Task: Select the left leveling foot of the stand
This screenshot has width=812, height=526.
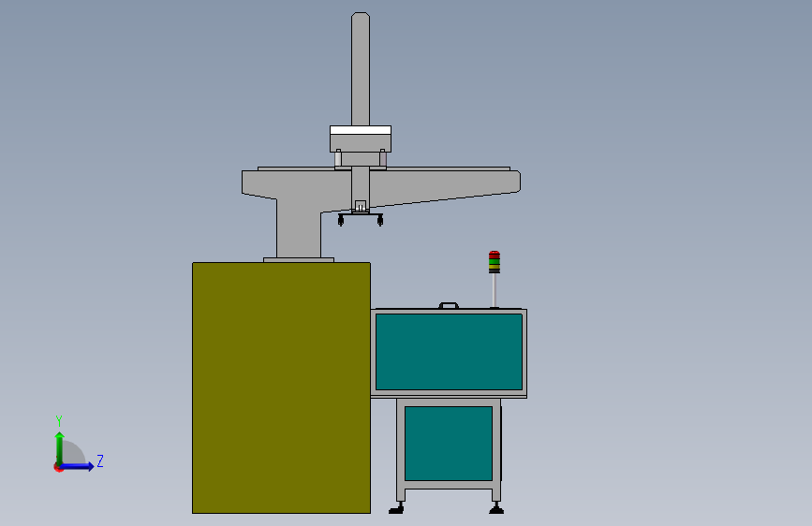Action: pos(397,508)
